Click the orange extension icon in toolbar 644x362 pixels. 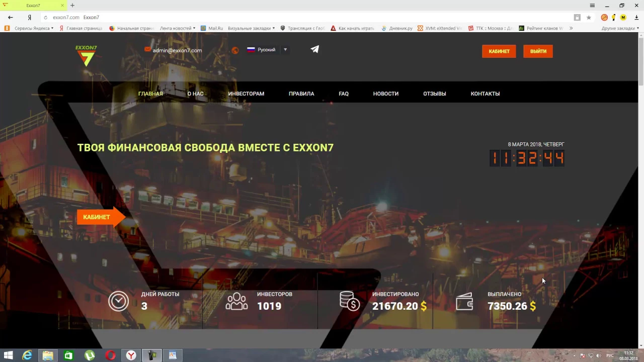[604, 17]
